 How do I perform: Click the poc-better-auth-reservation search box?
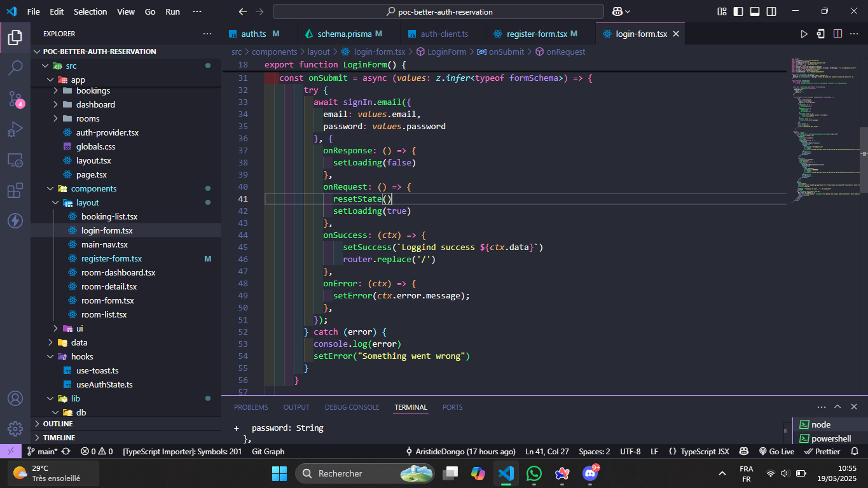[x=438, y=11]
